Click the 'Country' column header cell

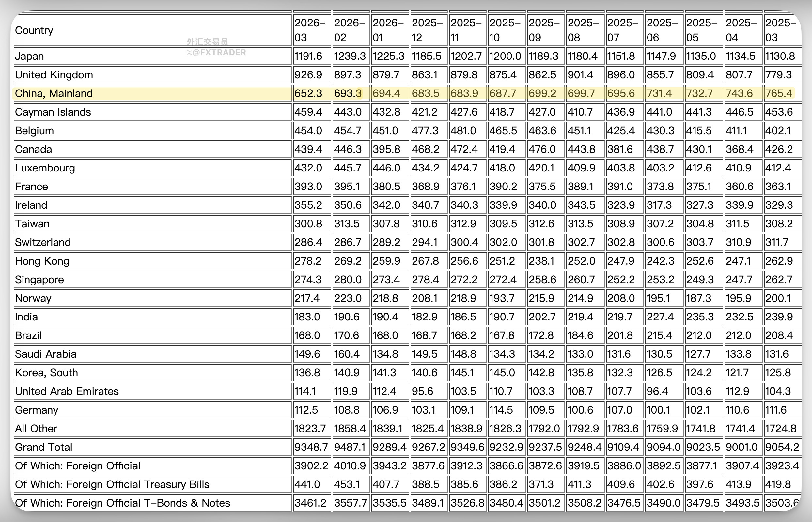pos(153,30)
